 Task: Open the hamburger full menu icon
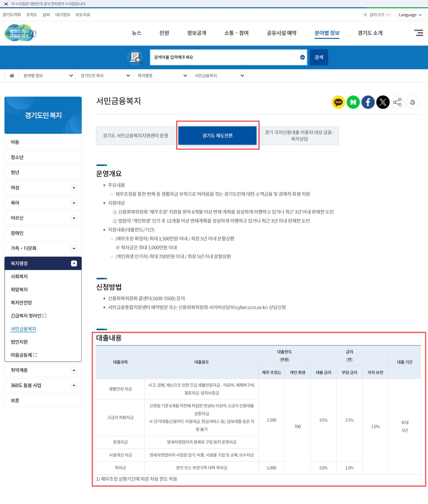[x=419, y=33]
